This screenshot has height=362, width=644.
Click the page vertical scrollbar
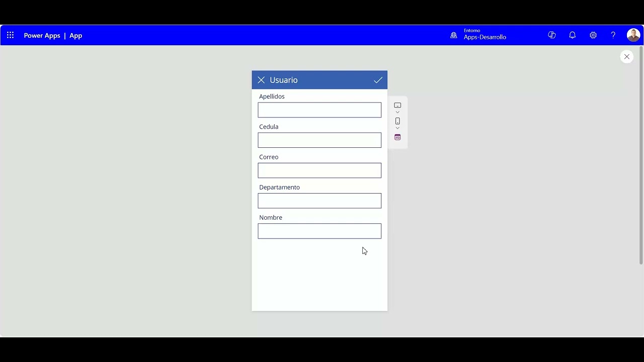click(x=641, y=156)
